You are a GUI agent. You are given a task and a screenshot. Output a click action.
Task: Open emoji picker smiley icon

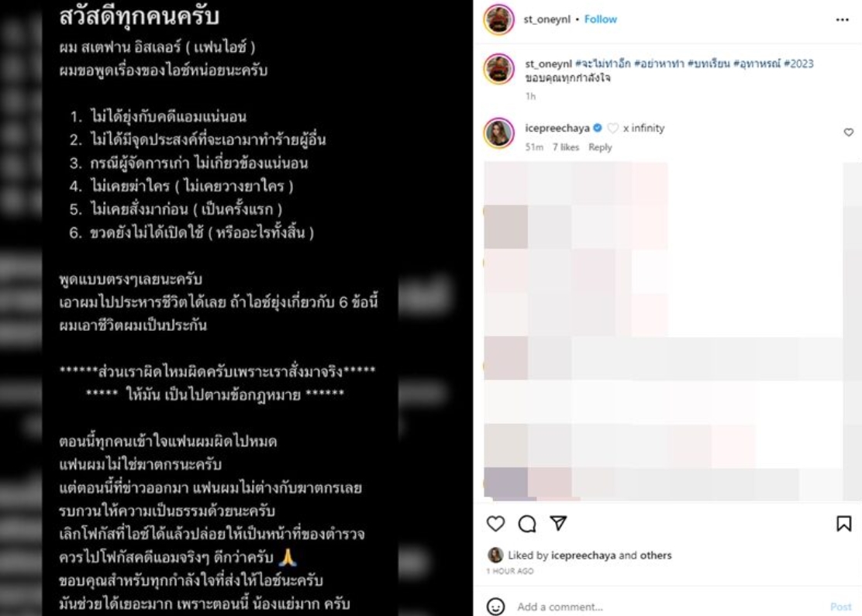pyautogui.click(x=495, y=606)
